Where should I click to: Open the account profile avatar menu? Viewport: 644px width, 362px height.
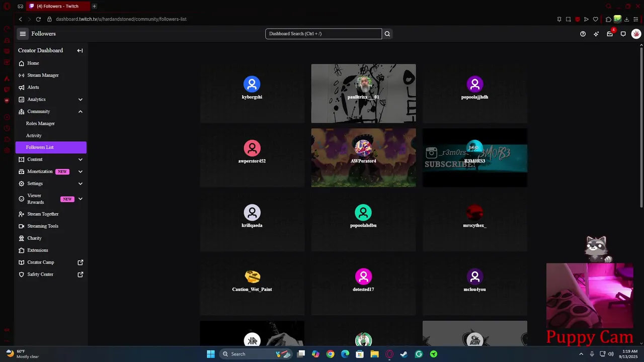636,34
